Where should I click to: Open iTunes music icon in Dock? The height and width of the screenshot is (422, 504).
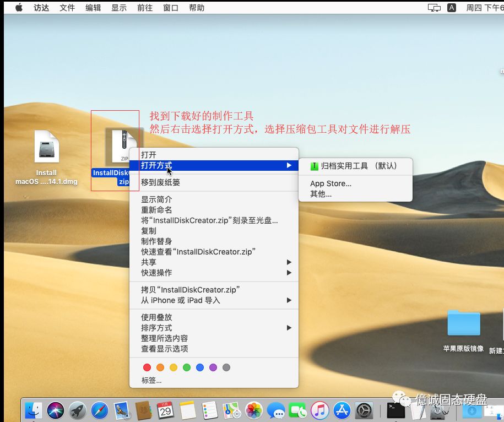pos(319,410)
